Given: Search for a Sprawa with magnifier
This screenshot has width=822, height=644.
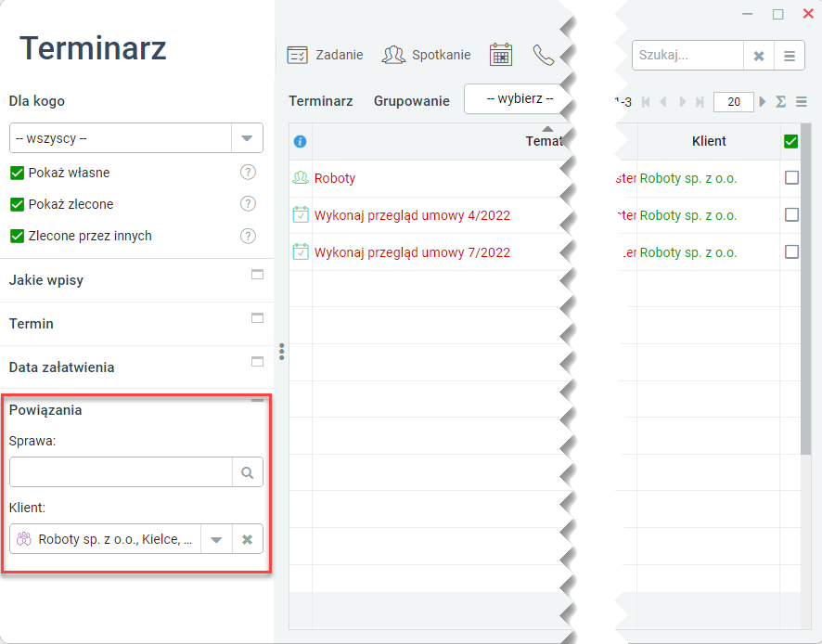Looking at the screenshot, I should point(248,472).
